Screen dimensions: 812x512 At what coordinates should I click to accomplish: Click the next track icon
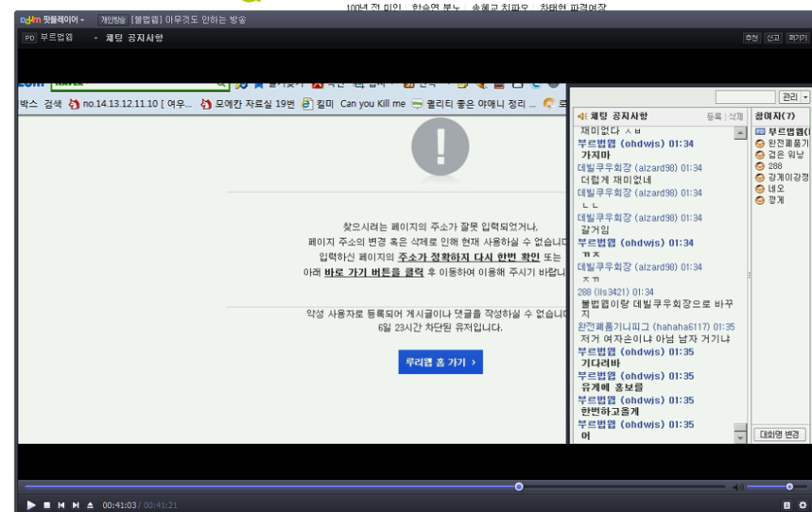(x=76, y=505)
